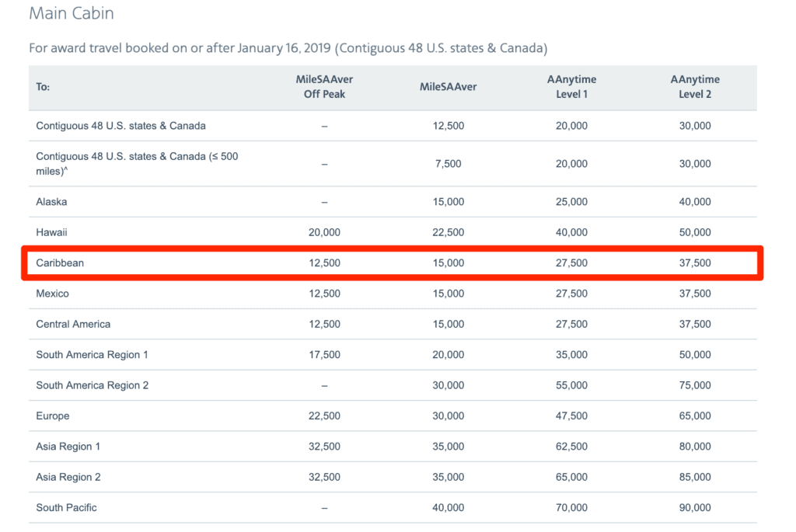
Task: Select the Asia Region 2 label
Action: [68, 477]
